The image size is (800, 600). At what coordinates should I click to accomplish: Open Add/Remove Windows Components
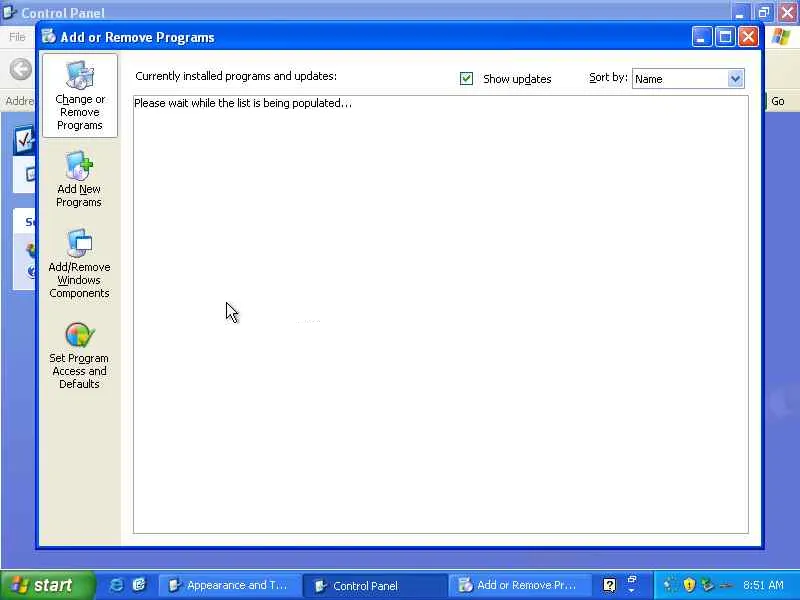pyautogui.click(x=79, y=264)
